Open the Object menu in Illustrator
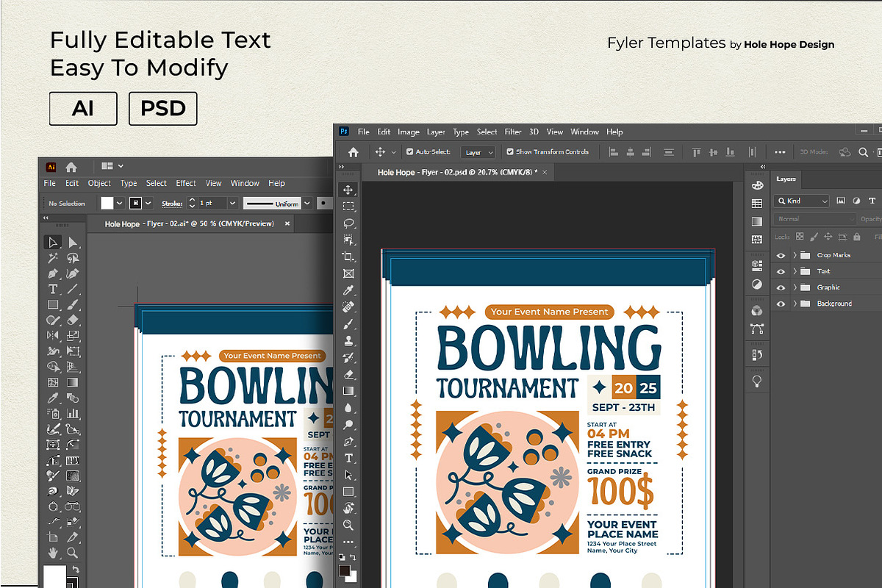 [99, 183]
